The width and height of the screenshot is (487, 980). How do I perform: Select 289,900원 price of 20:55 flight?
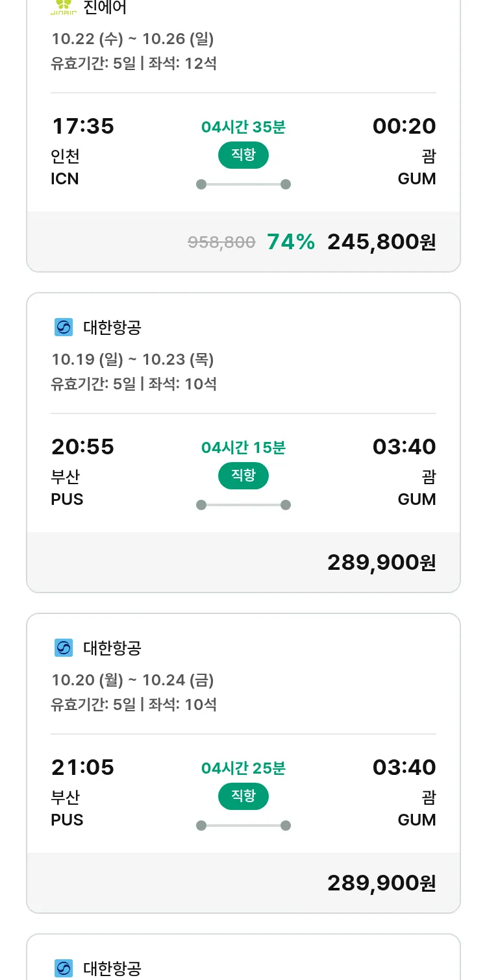point(381,563)
